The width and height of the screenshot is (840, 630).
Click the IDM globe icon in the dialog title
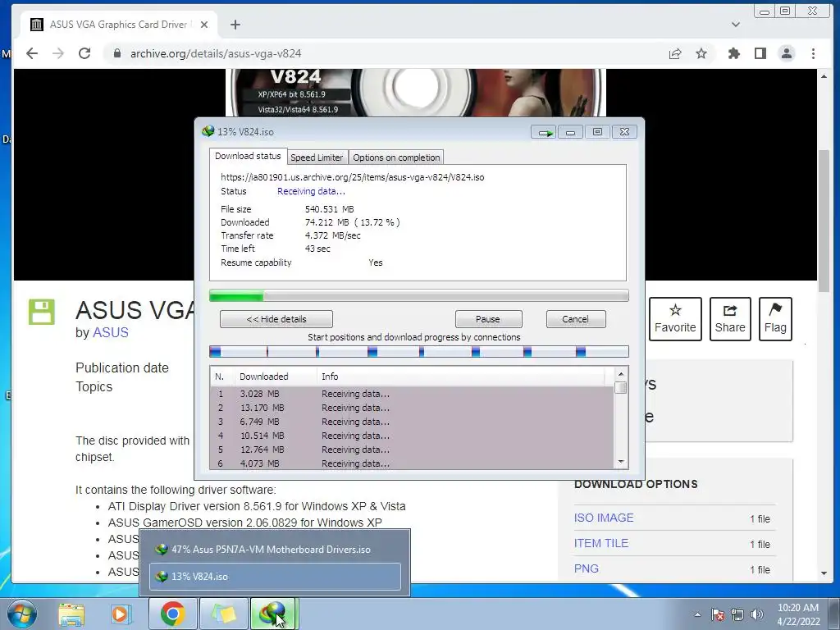tap(208, 131)
